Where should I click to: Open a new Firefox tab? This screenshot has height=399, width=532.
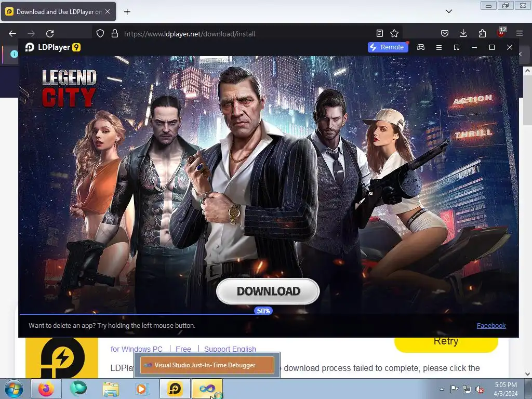tap(127, 12)
